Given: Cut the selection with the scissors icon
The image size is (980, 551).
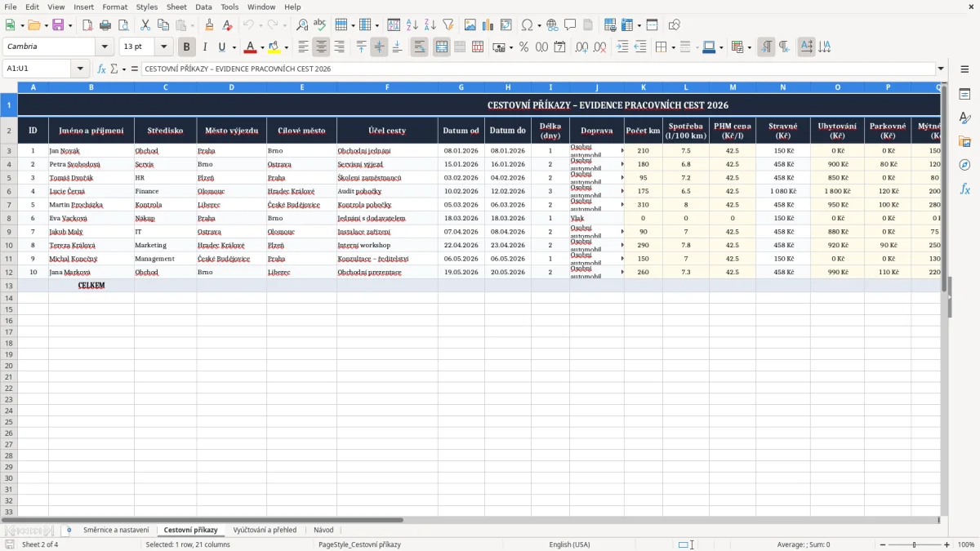Looking at the screenshot, I should 145,25.
